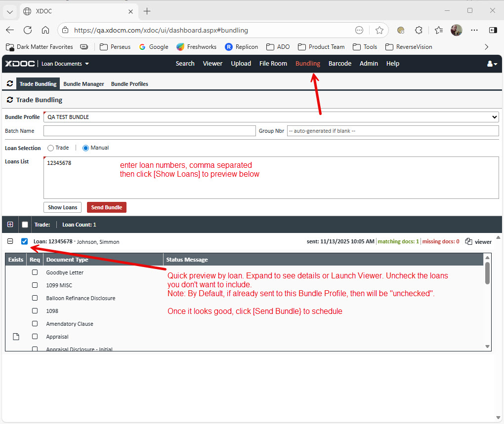Viewport: 504px width, 424px height.
Task: Uncheck the loan 12345678 checkbox
Action: [25, 241]
